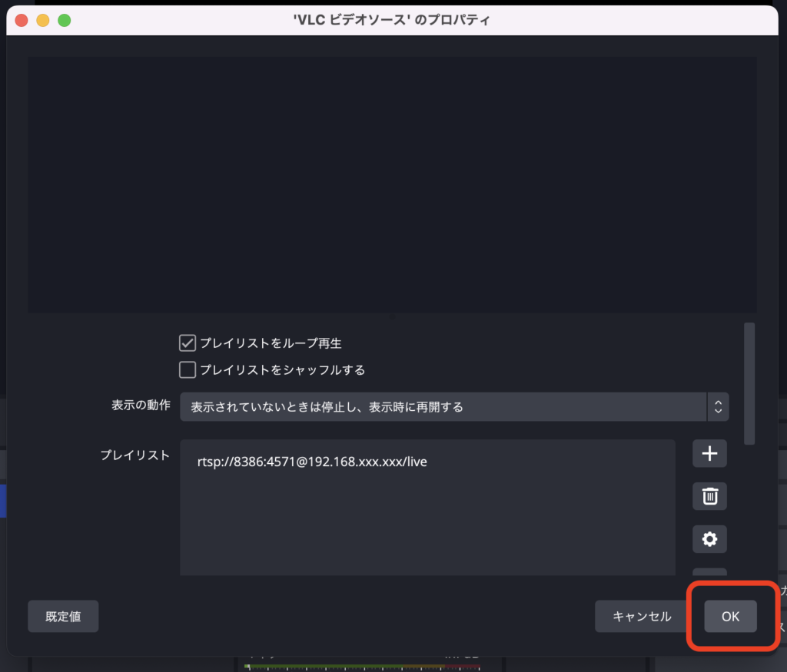Click the OK button
787x672 pixels.
730,617
